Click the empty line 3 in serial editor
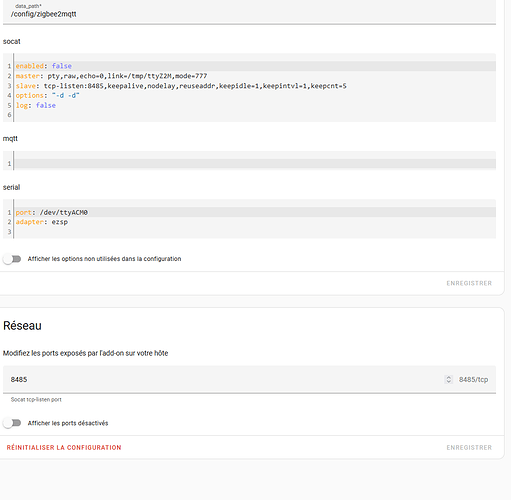Viewport: 511px width, 500px height. coord(255,232)
